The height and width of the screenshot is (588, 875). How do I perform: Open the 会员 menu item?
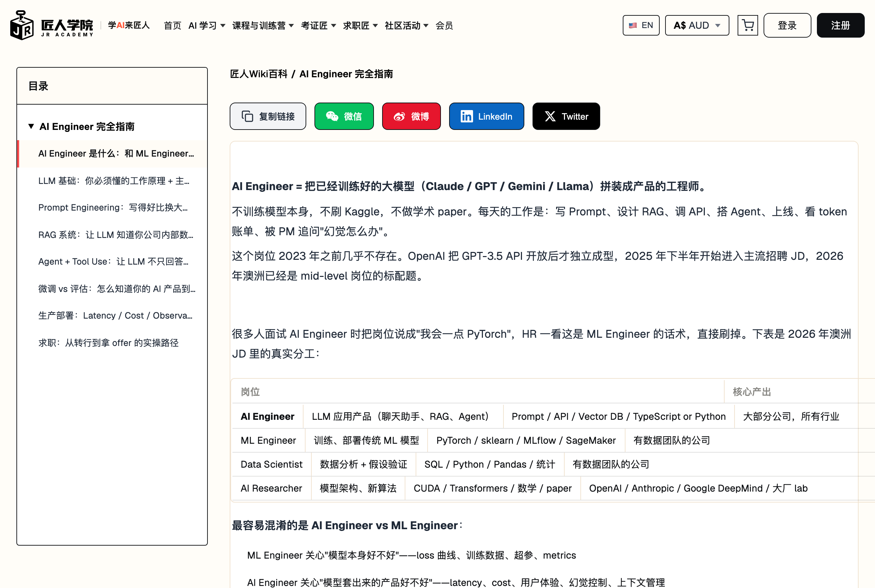tap(444, 26)
